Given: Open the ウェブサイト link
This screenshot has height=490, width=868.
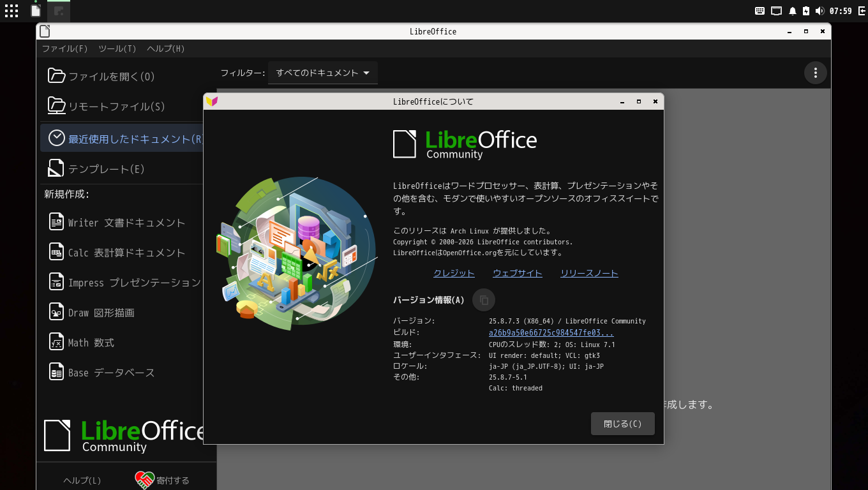Looking at the screenshot, I should (x=518, y=273).
